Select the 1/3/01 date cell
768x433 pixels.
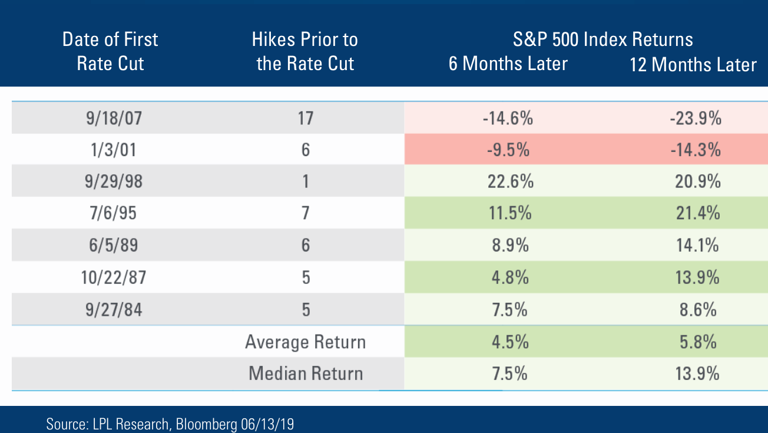(114, 149)
